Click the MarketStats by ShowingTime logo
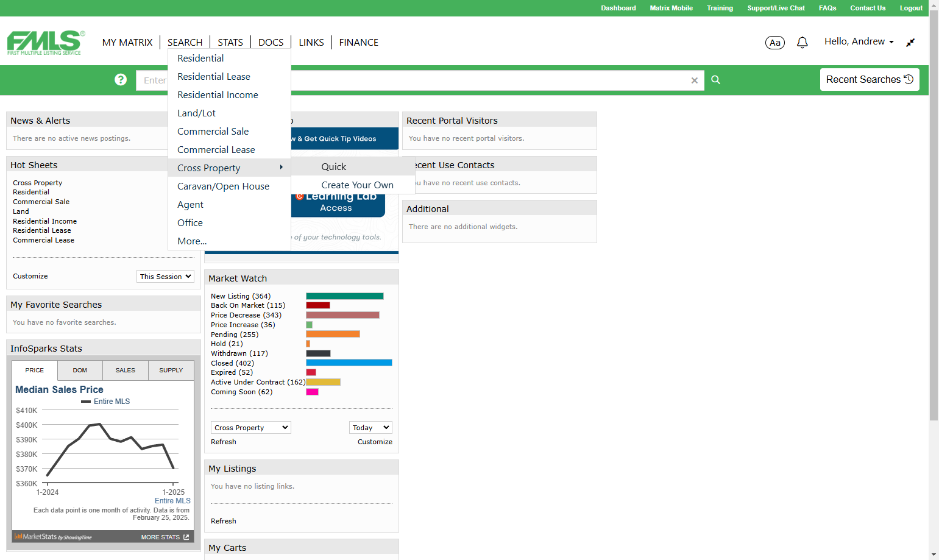 54,537
